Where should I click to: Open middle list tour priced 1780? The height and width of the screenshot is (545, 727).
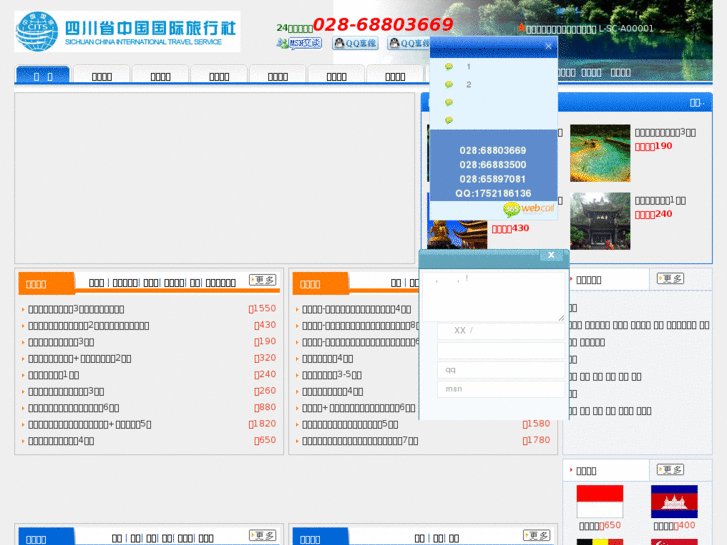(360, 441)
